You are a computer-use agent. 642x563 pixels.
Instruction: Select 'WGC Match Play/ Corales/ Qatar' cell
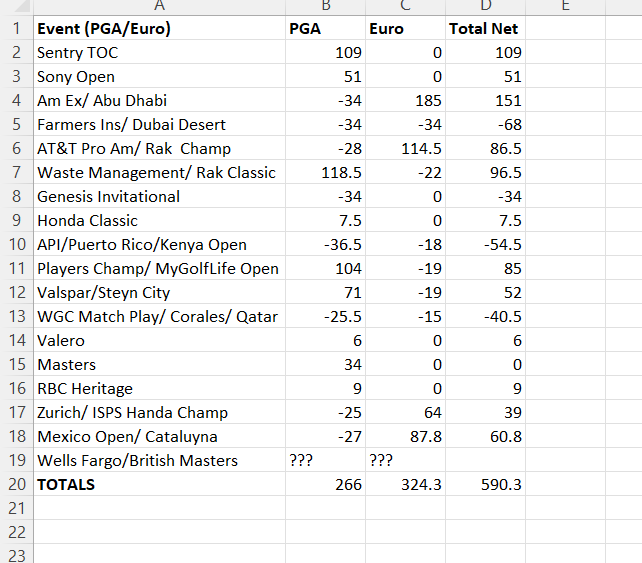coord(159,316)
